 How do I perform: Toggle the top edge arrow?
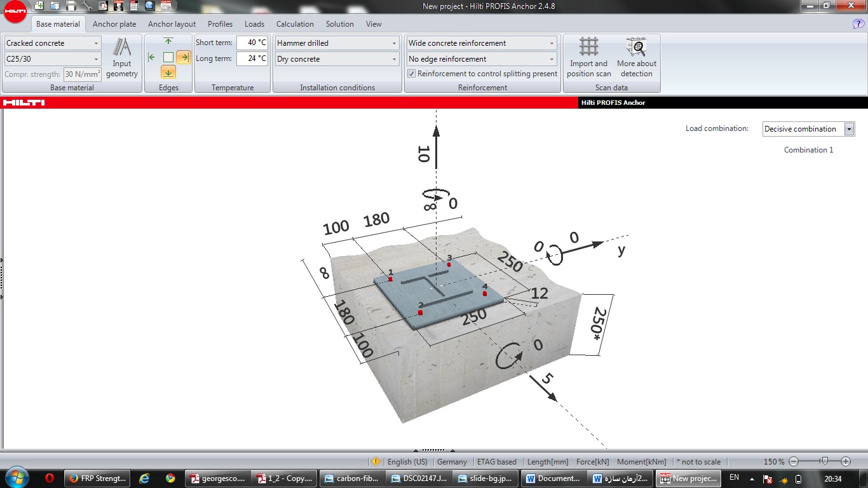pos(168,41)
